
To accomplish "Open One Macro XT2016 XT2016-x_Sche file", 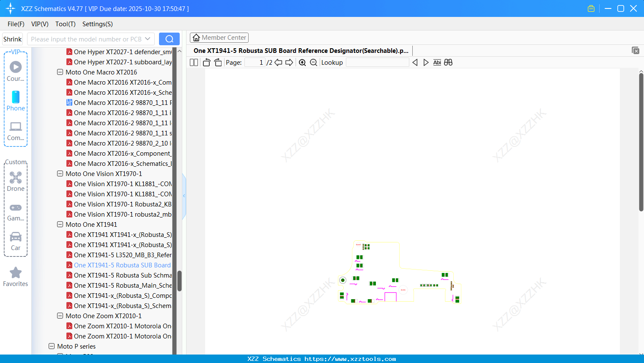I will (x=119, y=93).
